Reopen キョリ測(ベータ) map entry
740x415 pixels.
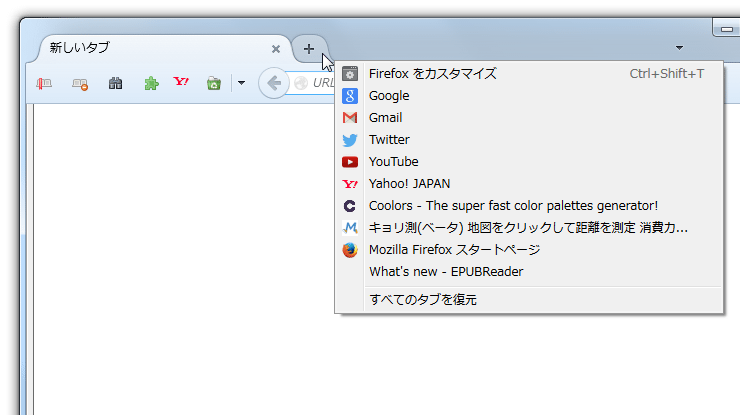(529, 228)
